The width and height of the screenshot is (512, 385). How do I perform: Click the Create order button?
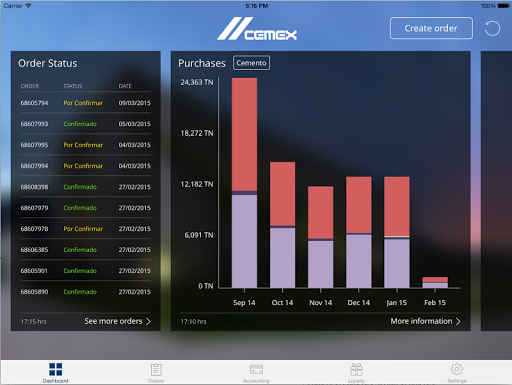pyautogui.click(x=431, y=28)
